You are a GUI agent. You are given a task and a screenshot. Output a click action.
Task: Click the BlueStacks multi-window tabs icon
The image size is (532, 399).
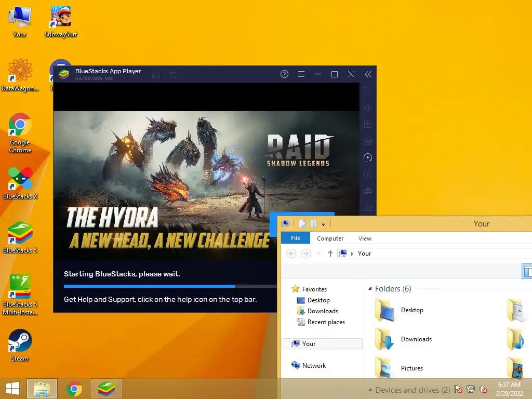tap(172, 74)
